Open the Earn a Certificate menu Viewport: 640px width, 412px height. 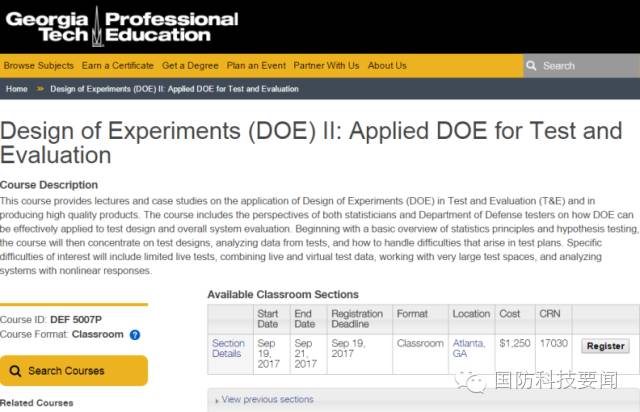(118, 66)
